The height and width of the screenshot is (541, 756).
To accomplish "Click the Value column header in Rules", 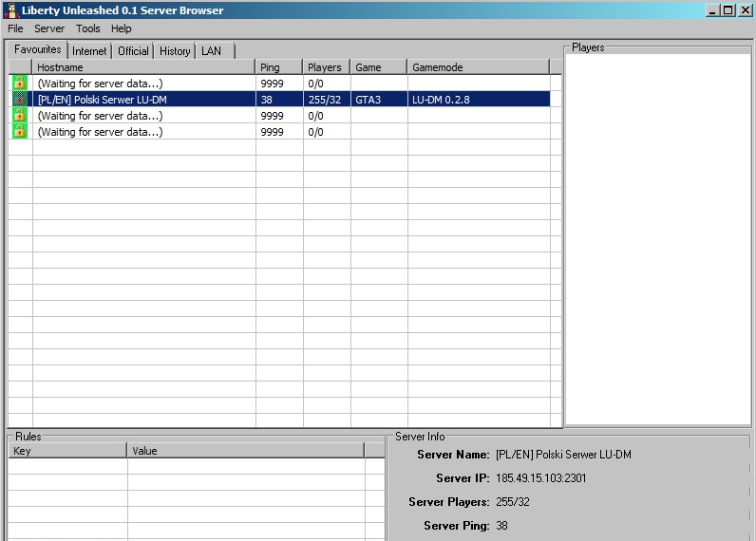I will coord(245,451).
